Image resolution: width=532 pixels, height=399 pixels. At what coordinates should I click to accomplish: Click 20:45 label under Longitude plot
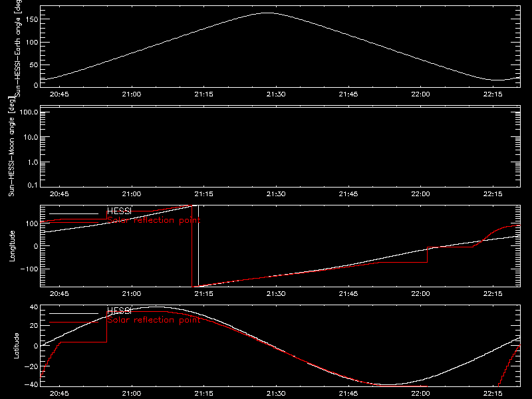click(59, 294)
